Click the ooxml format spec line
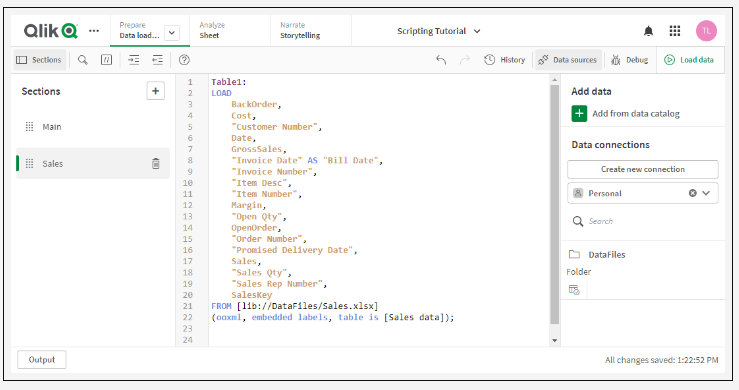 pos(333,317)
